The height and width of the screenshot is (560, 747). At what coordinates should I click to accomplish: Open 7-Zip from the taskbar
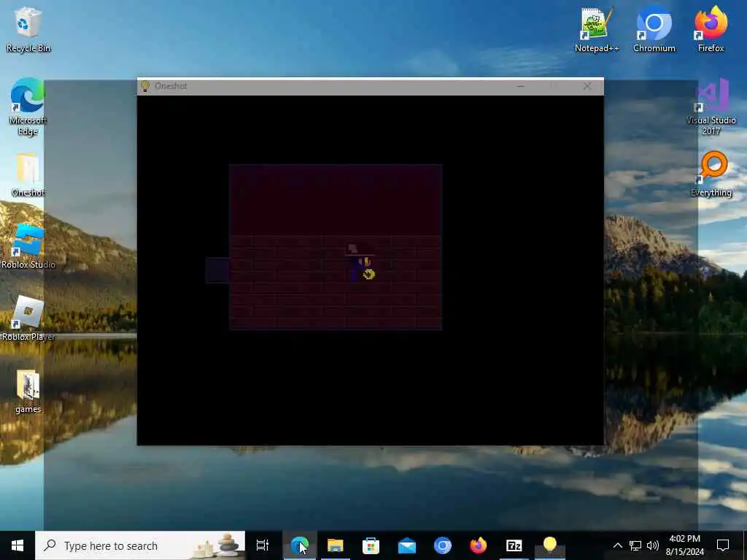point(514,545)
